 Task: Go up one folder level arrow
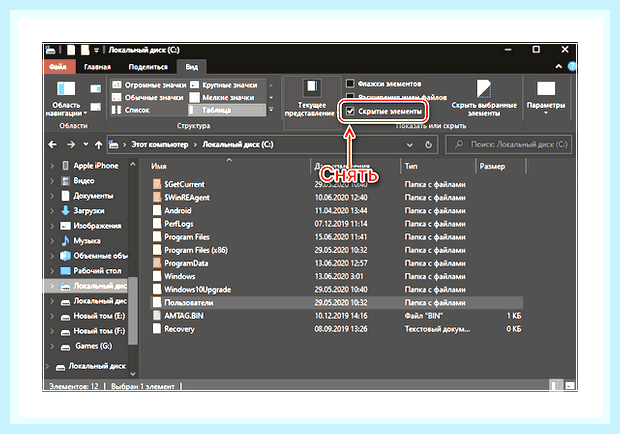[98, 145]
